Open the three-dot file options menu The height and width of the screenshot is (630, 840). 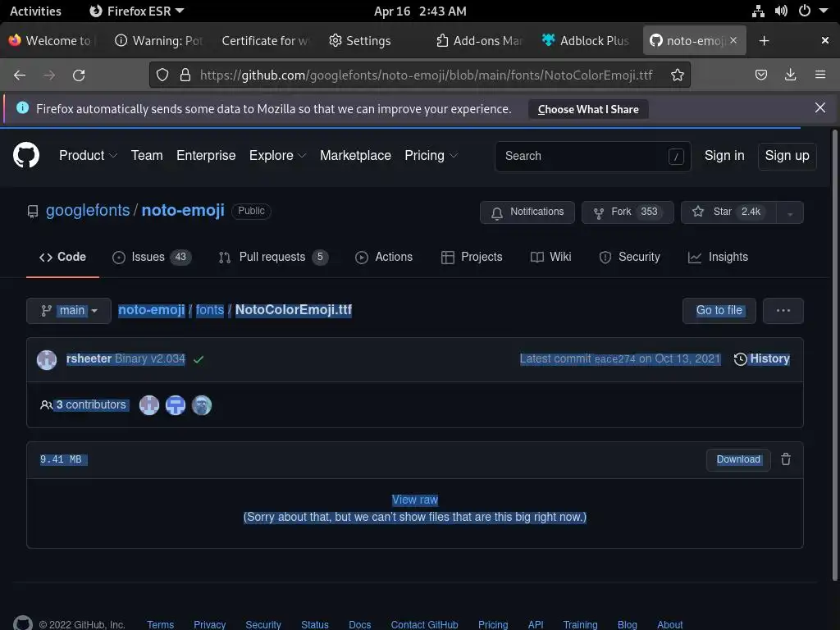point(783,311)
